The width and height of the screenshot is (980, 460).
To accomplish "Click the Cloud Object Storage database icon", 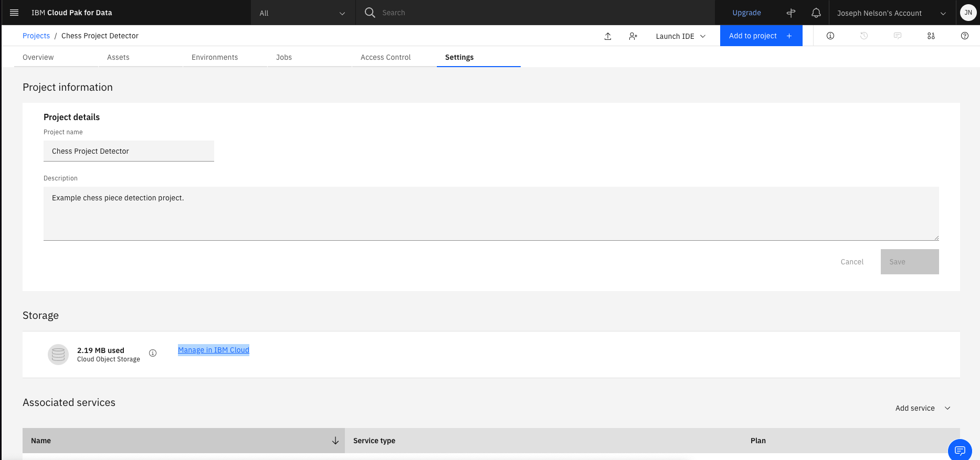I will click(x=58, y=355).
